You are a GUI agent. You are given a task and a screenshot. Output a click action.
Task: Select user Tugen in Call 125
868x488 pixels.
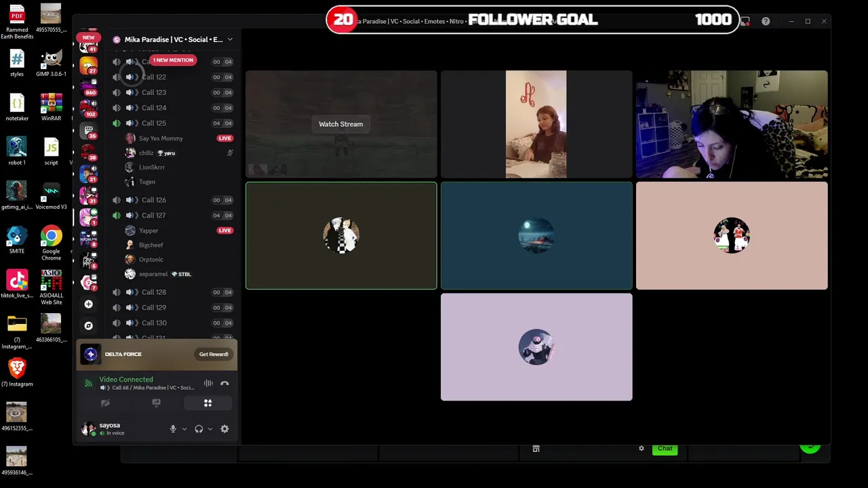coord(147,182)
